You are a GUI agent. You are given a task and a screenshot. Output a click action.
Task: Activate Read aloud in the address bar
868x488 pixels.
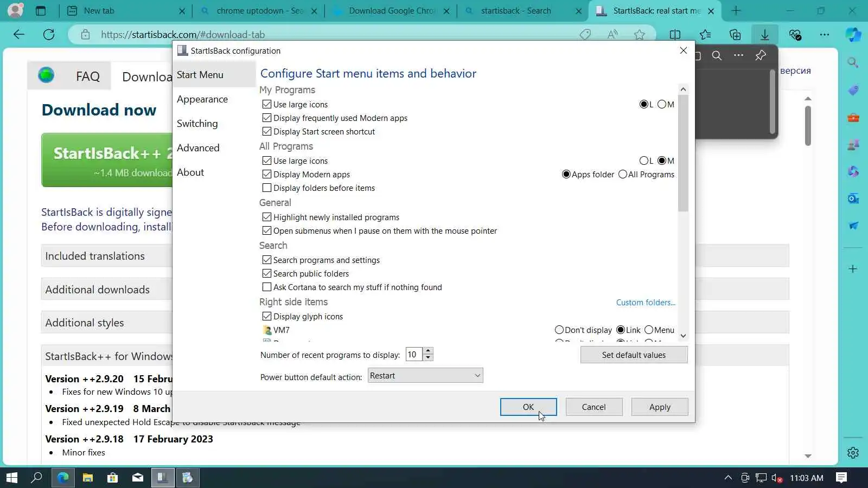[612, 35]
